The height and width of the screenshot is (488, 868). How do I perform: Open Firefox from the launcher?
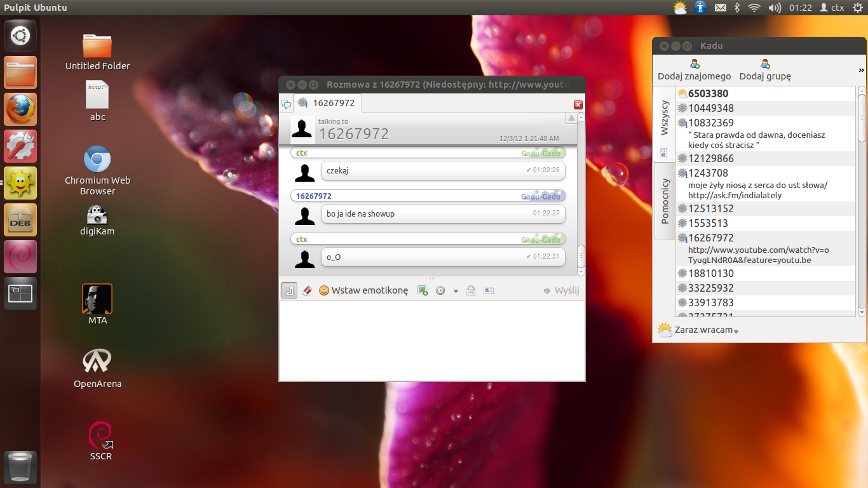tap(21, 109)
